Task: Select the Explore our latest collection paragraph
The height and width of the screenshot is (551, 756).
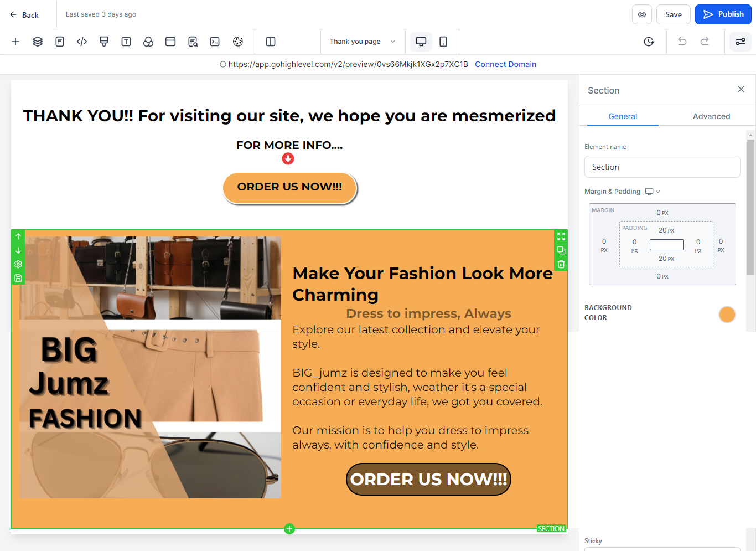Action: coord(416,337)
